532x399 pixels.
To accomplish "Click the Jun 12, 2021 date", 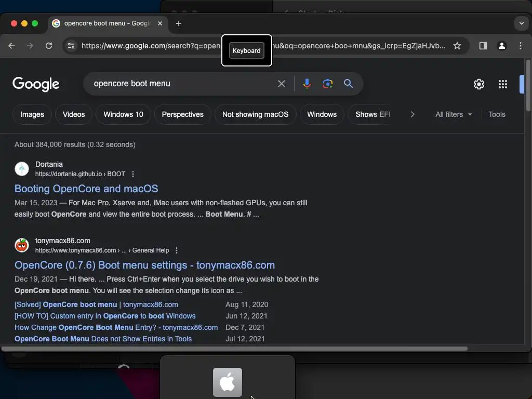I will click(246, 316).
